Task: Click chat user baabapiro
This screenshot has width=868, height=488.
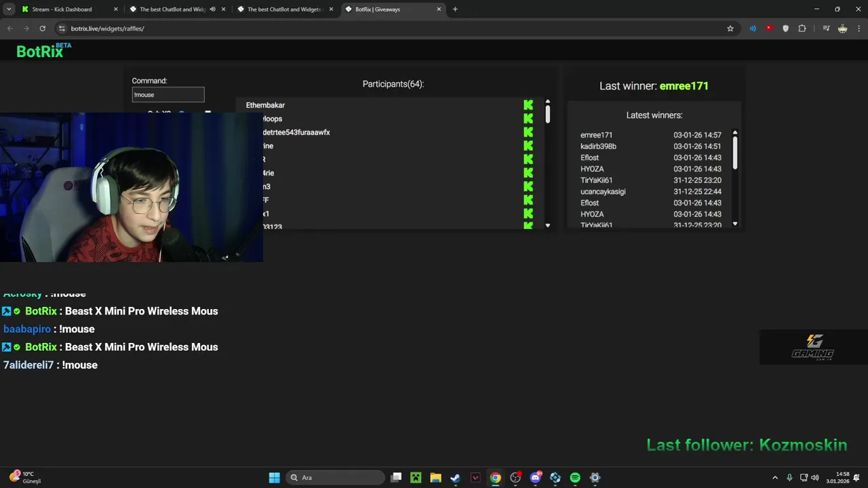Action: pos(27,329)
